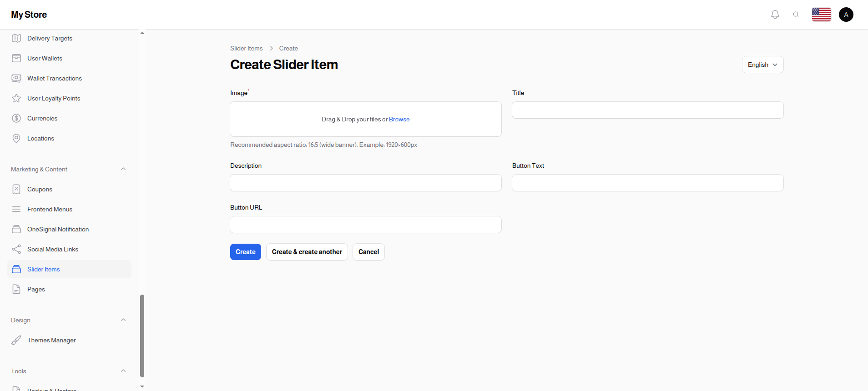Screen dimensions: 868x391
Task: Open the US flag language switcher
Action: 822,15
